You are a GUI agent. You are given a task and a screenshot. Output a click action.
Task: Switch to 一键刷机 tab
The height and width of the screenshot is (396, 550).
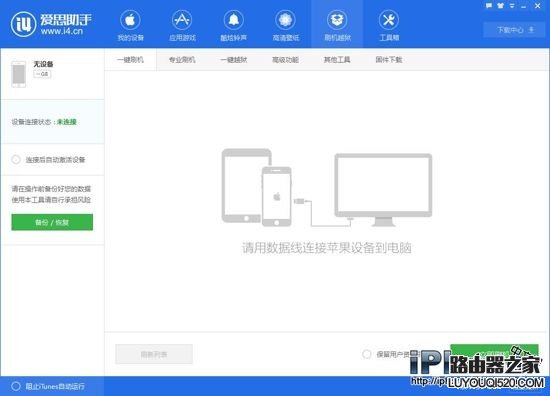pyautogui.click(x=130, y=60)
